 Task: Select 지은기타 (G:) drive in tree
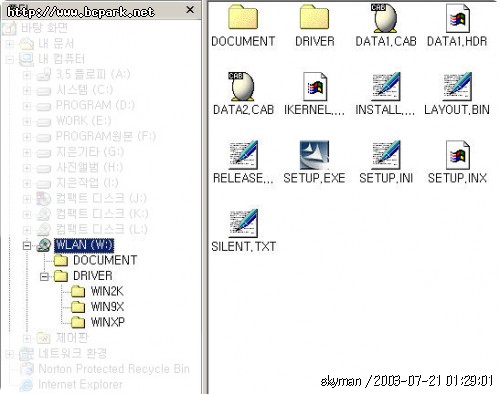90,152
